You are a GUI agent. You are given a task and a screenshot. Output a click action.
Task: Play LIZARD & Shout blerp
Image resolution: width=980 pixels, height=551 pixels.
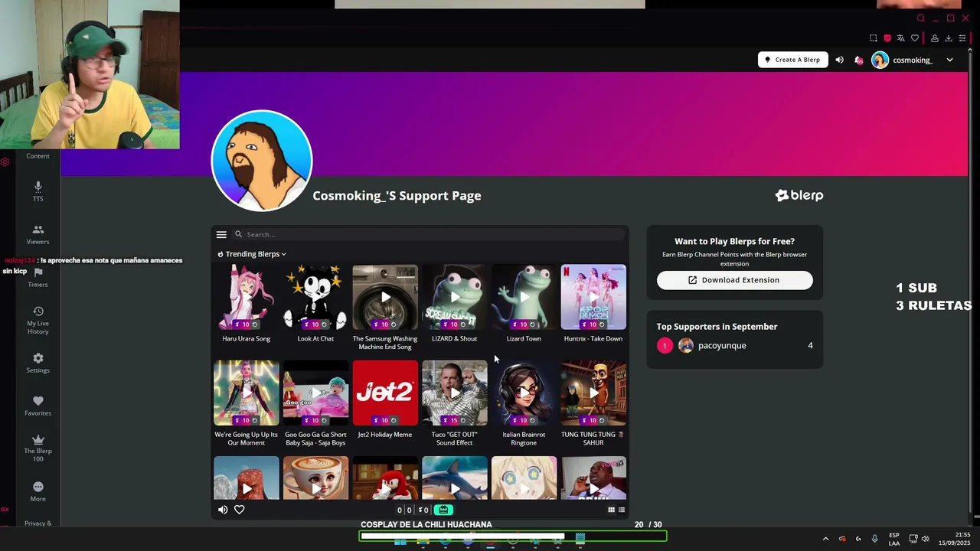coord(455,297)
